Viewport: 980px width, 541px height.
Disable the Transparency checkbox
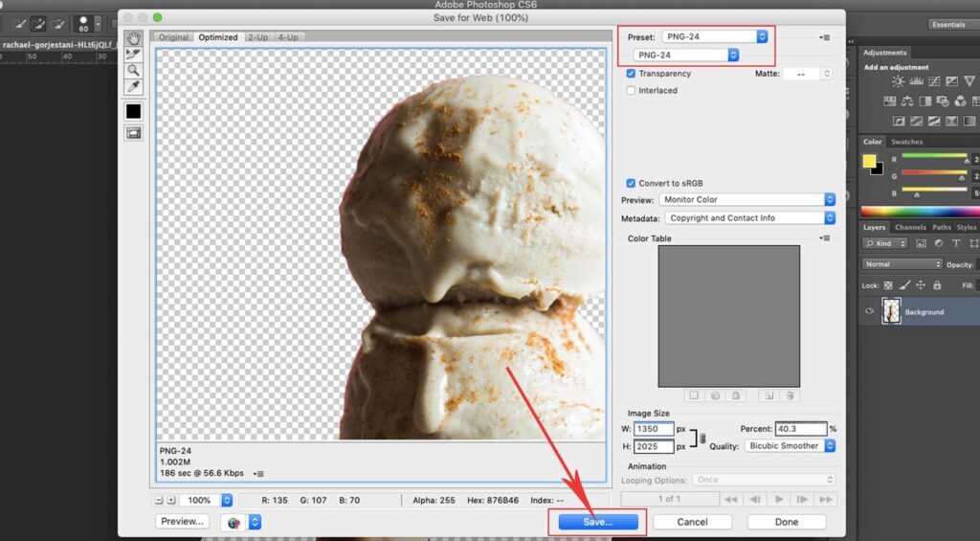(x=632, y=74)
